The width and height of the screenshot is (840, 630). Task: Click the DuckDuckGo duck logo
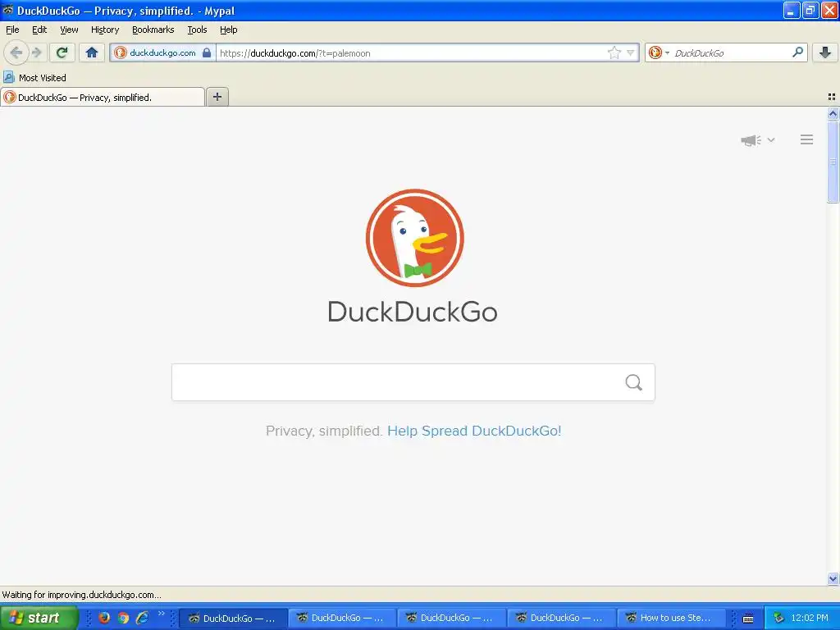click(x=414, y=238)
